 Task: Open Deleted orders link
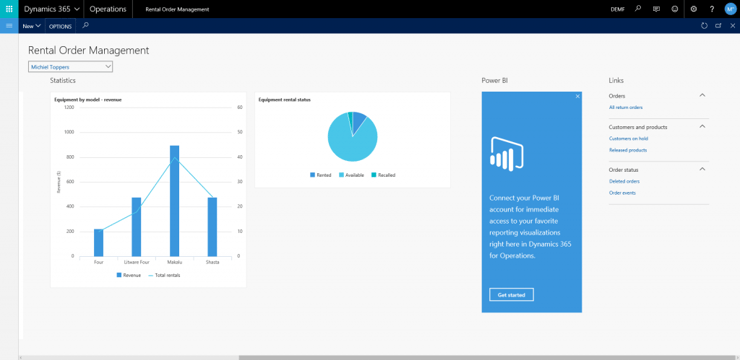pyautogui.click(x=624, y=181)
